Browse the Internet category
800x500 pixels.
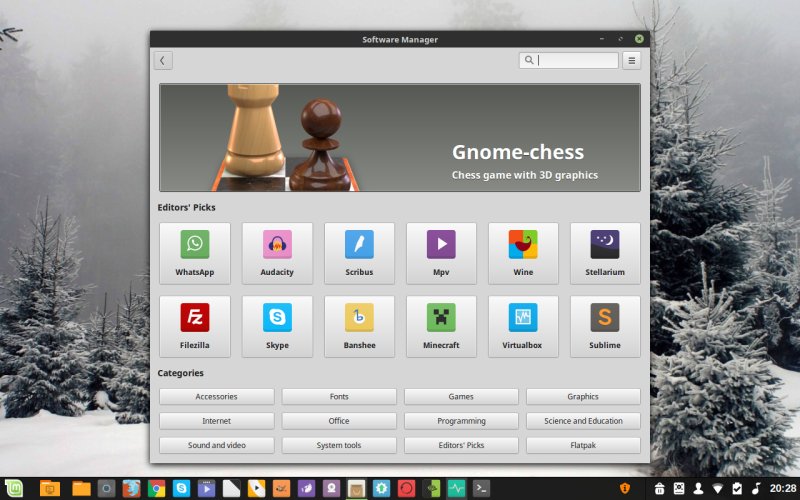coord(216,421)
